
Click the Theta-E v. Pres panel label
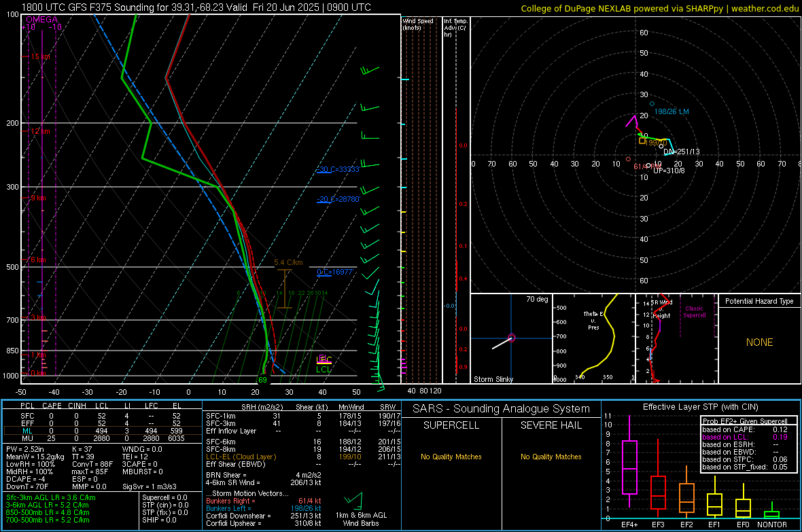(593, 320)
